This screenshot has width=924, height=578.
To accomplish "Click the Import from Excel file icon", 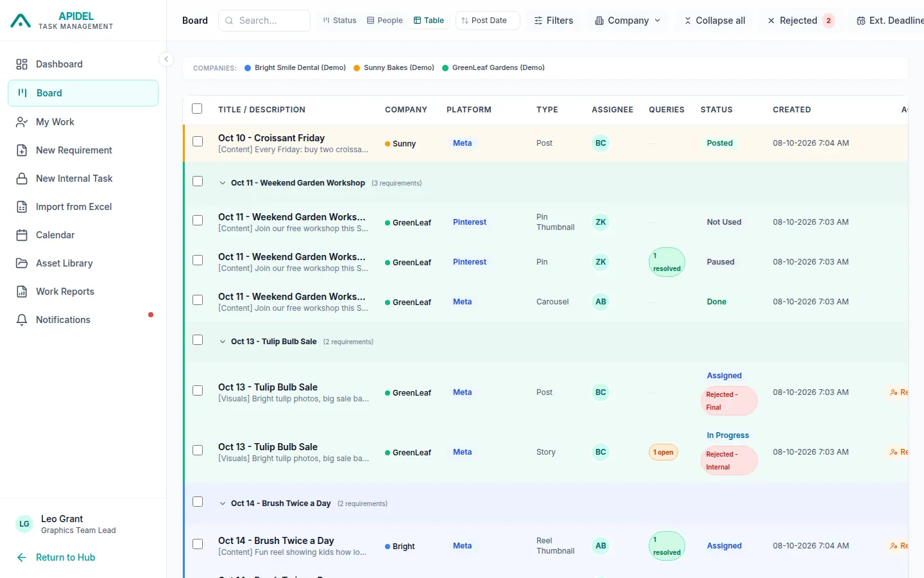I will [22, 207].
